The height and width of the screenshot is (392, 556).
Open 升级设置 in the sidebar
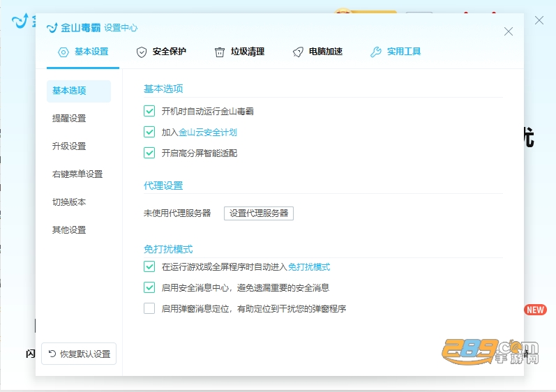pos(69,146)
